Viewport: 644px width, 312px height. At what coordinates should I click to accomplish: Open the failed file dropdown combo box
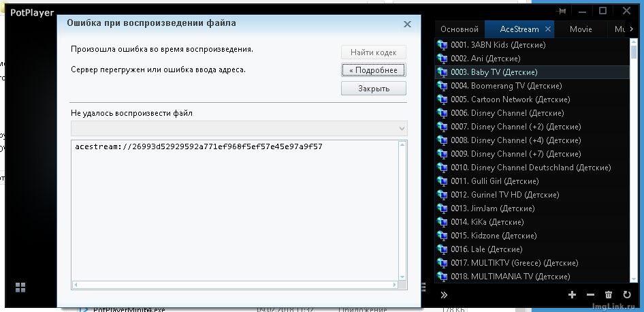click(x=239, y=129)
